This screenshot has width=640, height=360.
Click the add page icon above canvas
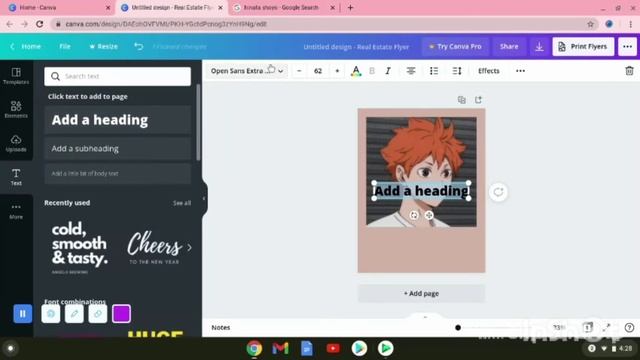click(478, 100)
